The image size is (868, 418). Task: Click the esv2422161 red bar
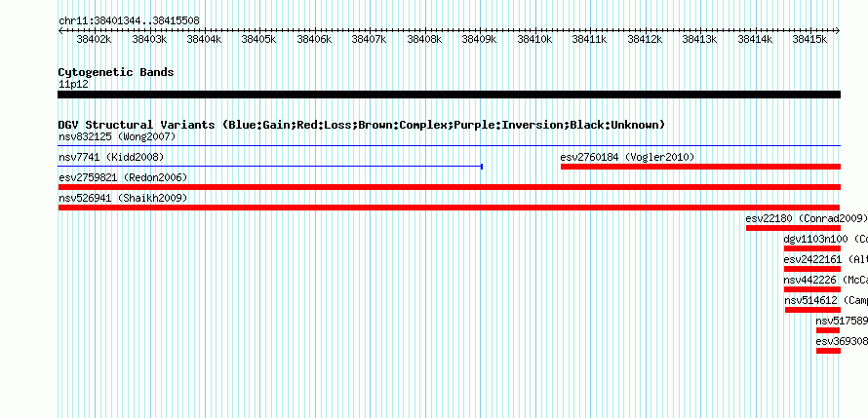(812, 269)
